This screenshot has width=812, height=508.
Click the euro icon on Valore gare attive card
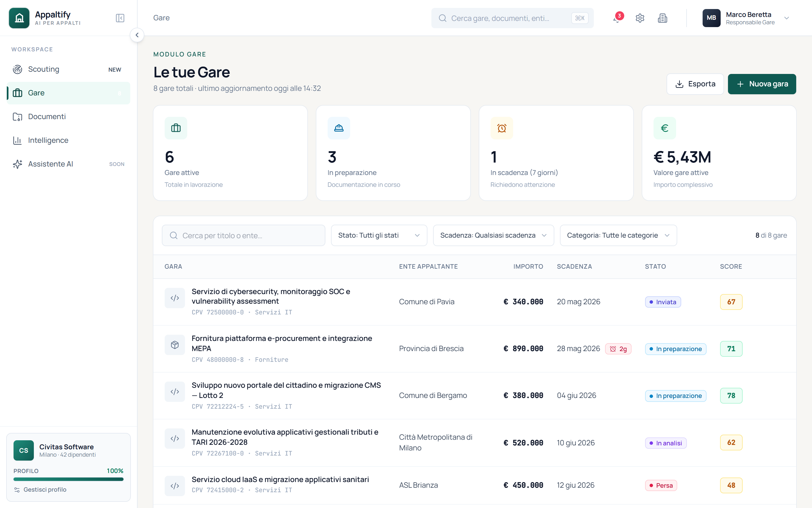[665, 128]
